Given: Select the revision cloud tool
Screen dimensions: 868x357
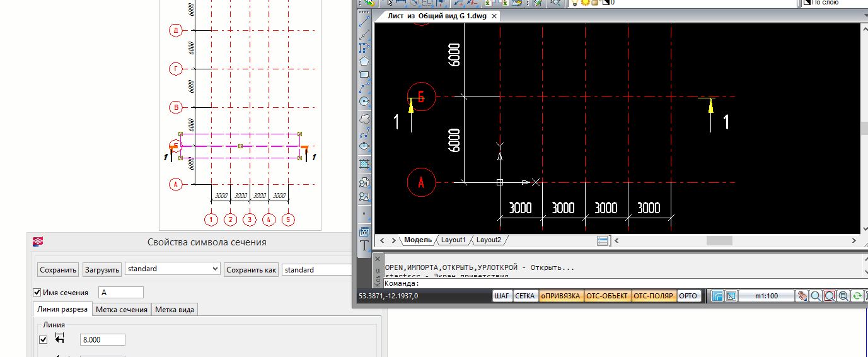Looking at the screenshot, I should (364, 119).
